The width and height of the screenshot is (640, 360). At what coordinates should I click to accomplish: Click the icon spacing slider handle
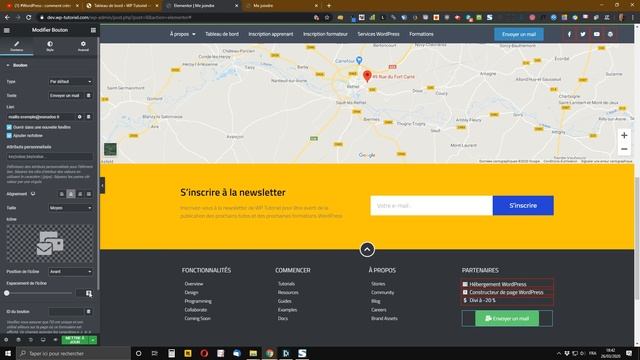tap(7, 293)
